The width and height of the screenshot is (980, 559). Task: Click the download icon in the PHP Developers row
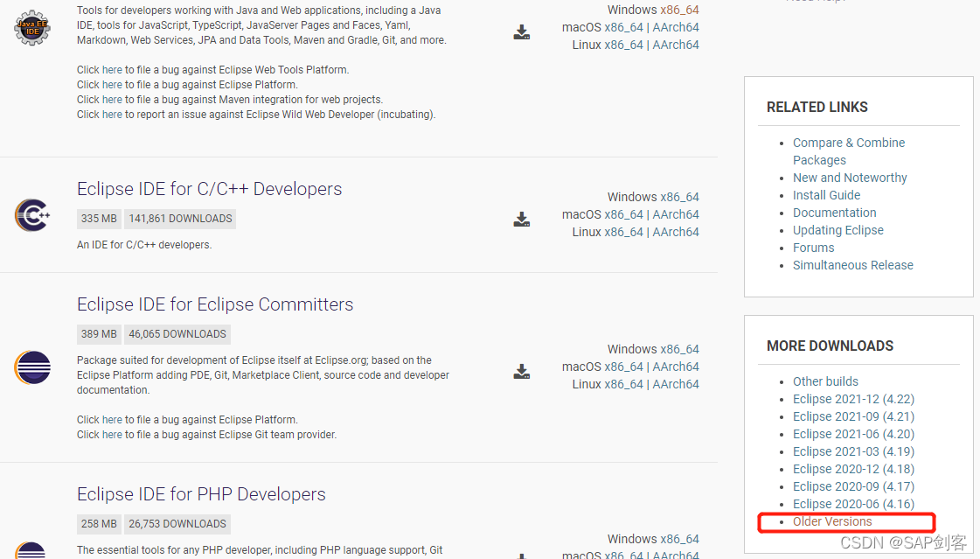pyautogui.click(x=522, y=556)
